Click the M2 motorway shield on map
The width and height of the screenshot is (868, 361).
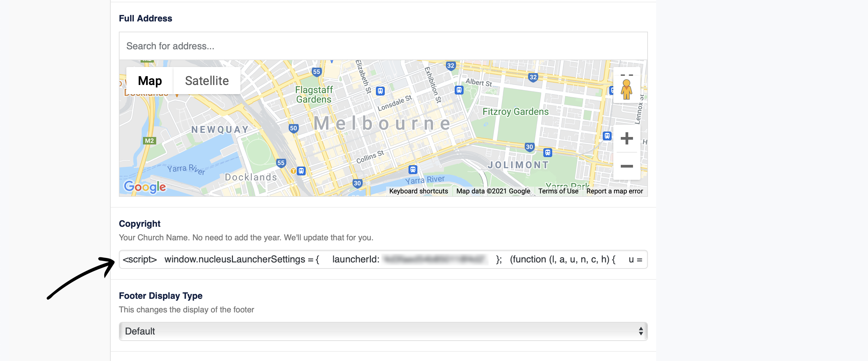149,141
